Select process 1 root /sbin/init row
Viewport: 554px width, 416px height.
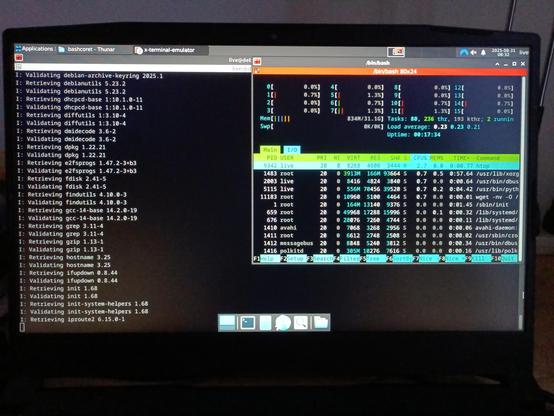coord(386,205)
